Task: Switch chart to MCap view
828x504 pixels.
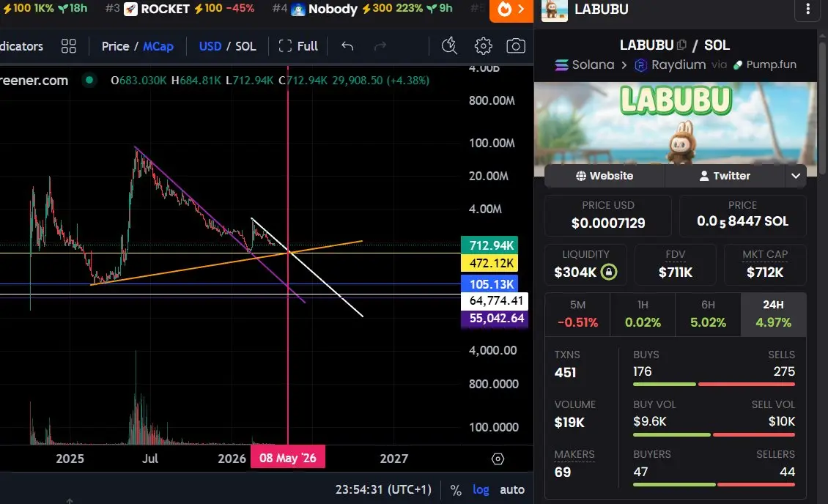Action: 158,46
